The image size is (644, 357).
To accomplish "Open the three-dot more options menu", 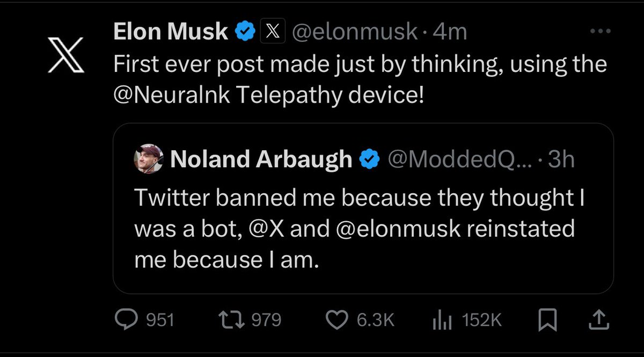I will tap(600, 32).
